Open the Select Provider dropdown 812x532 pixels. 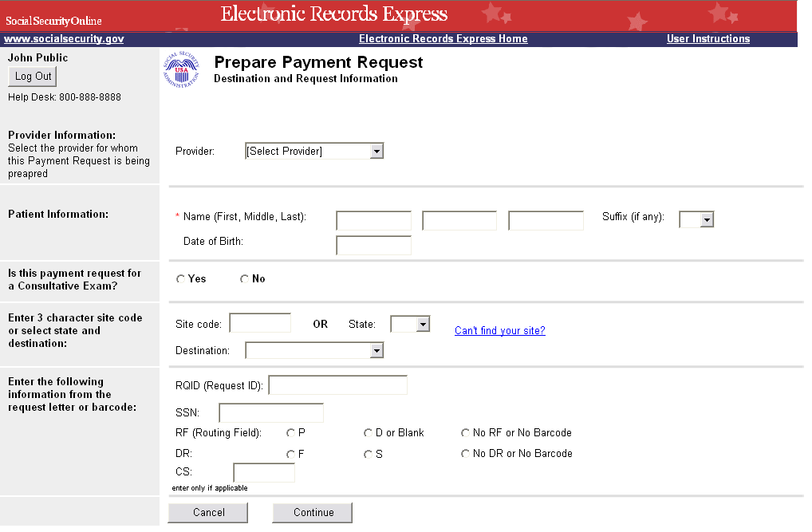click(314, 152)
